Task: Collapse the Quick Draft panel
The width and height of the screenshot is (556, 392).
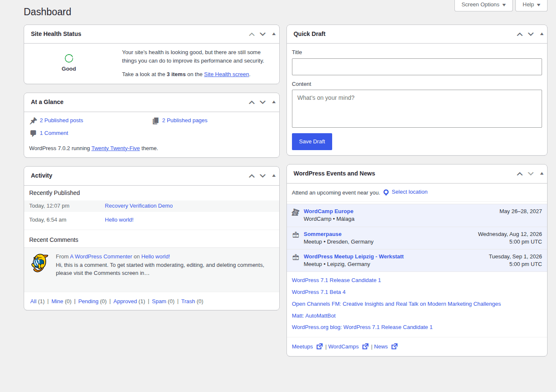Action: point(542,34)
